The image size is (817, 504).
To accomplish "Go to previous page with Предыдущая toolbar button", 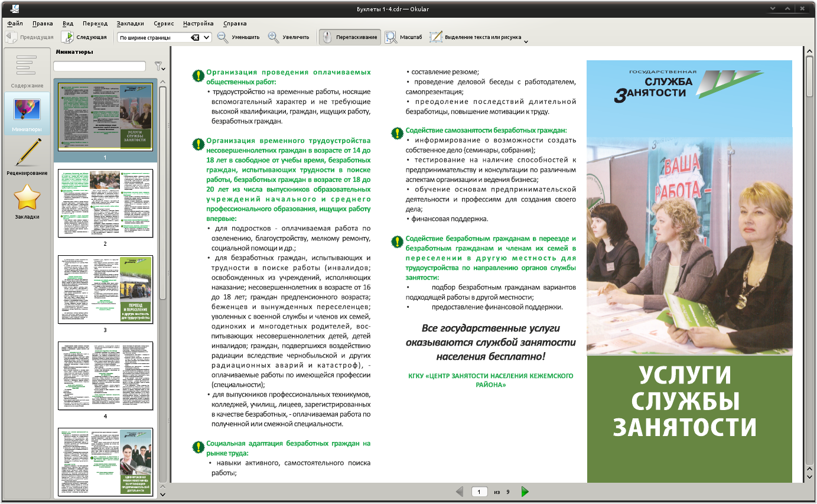I will (29, 37).
